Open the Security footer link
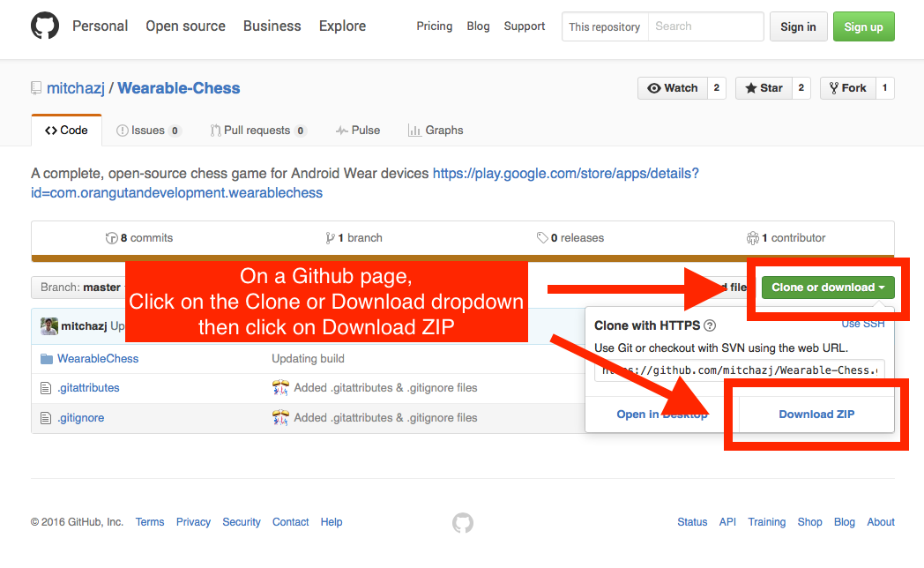This screenshot has width=924, height=568. [241, 522]
